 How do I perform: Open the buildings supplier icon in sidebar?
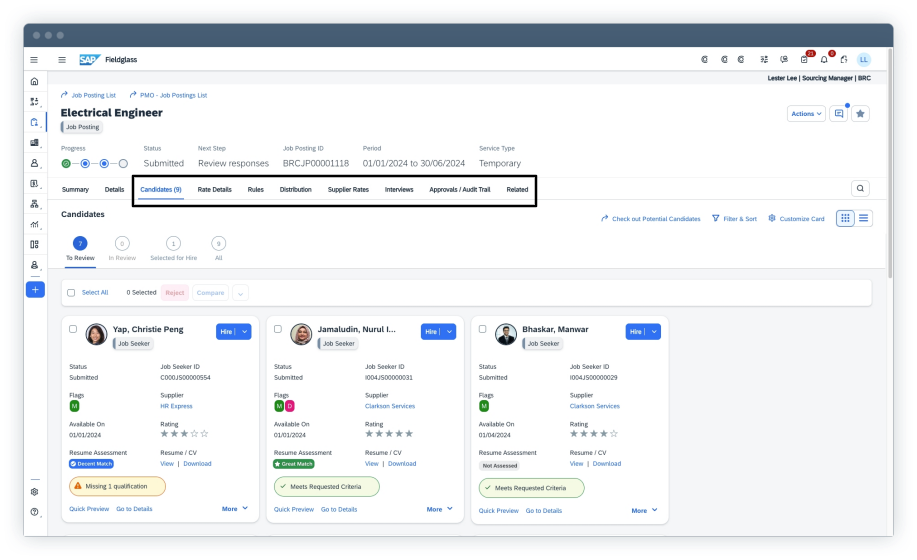[35, 143]
